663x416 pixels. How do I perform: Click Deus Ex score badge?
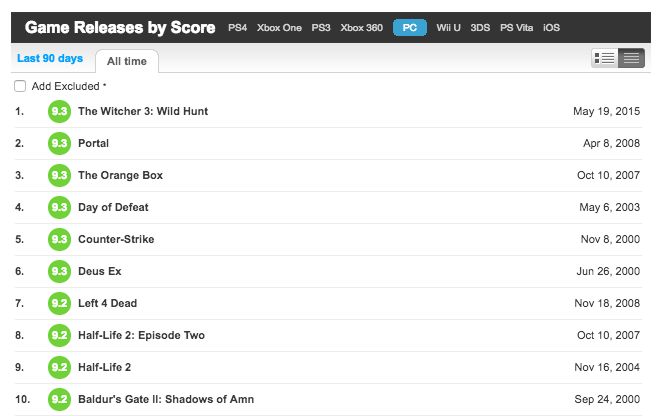pyautogui.click(x=59, y=271)
